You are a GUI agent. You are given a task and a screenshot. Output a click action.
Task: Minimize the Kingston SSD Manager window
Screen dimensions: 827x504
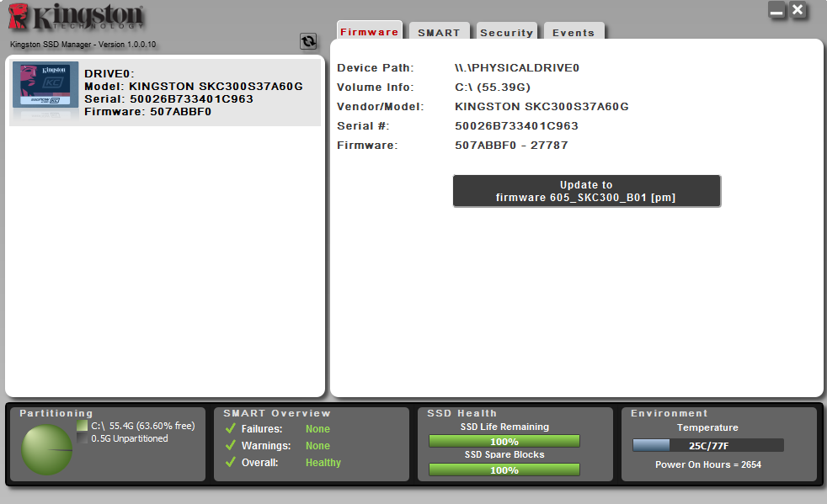[776, 10]
